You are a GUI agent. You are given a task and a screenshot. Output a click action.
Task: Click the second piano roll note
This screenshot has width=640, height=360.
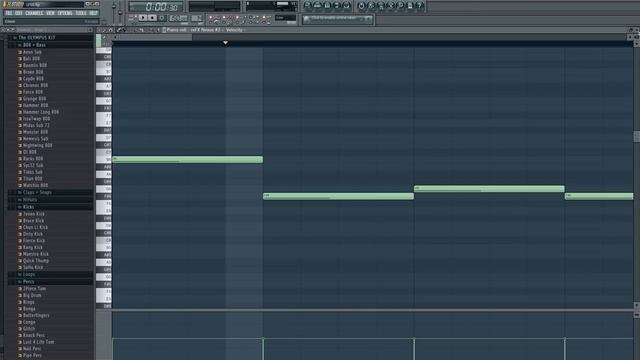[x=338, y=196]
